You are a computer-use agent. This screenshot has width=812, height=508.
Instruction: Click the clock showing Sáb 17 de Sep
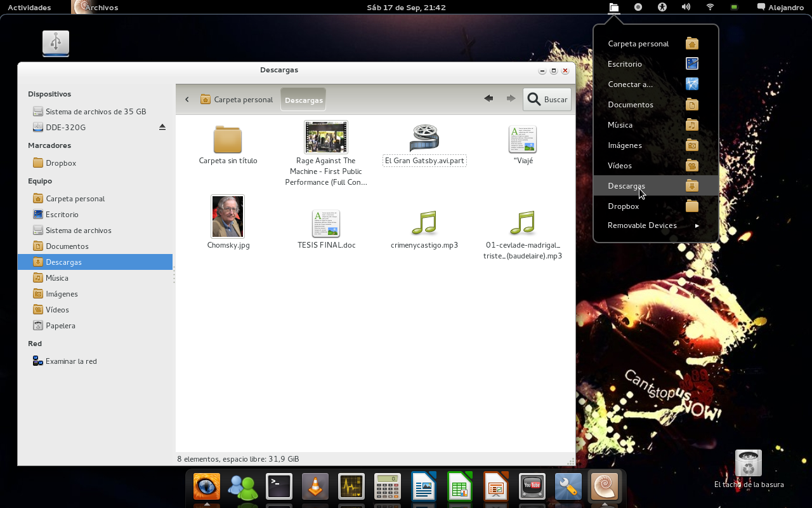tap(406, 8)
